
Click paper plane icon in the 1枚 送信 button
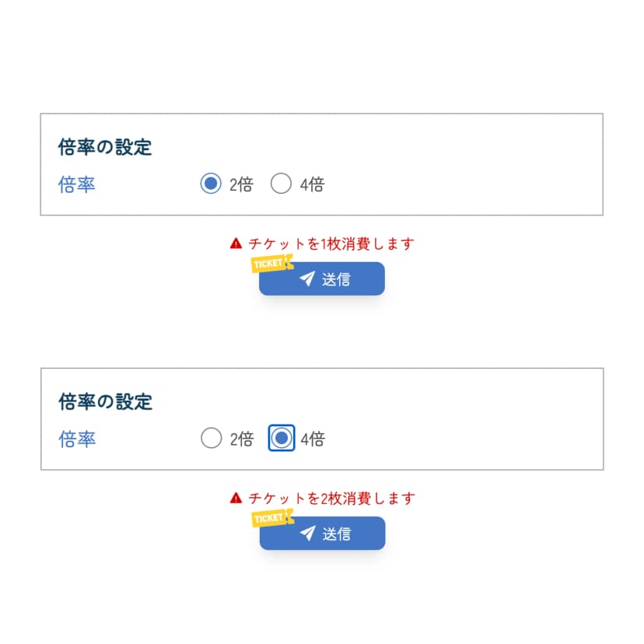[x=308, y=278]
